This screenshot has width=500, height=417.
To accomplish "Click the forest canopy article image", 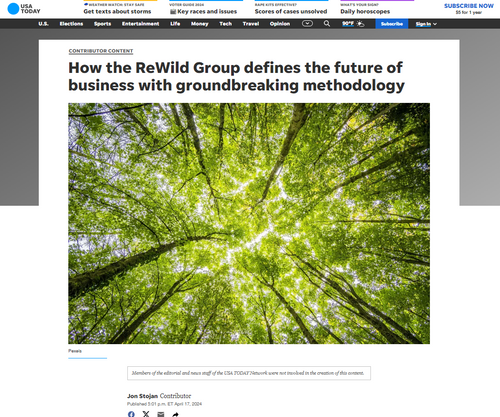I will [x=249, y=223].
